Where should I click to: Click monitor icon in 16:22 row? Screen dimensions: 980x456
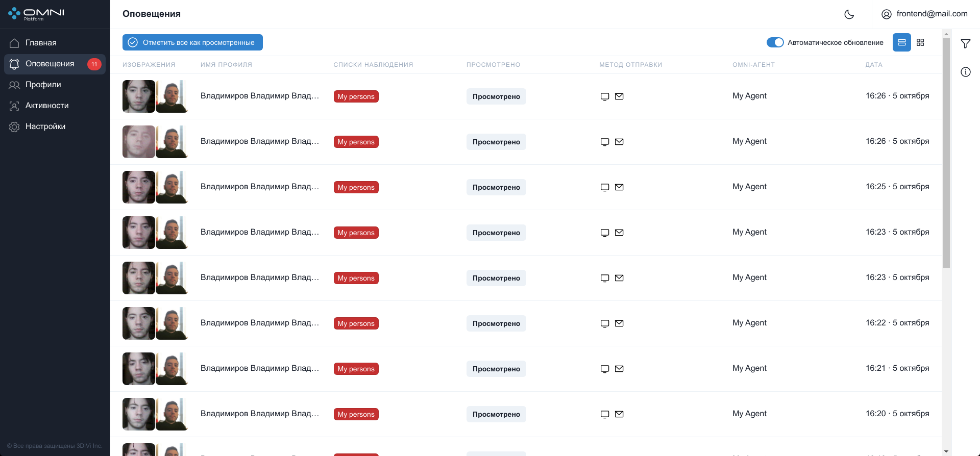pos(605,323)
